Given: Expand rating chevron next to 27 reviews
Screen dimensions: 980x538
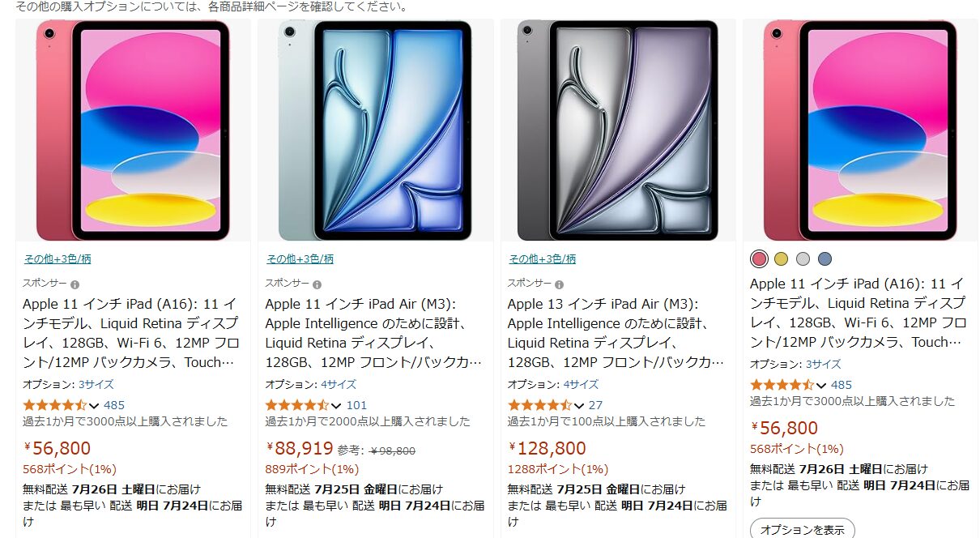Looking at the screenshot, I should (579, 406).
